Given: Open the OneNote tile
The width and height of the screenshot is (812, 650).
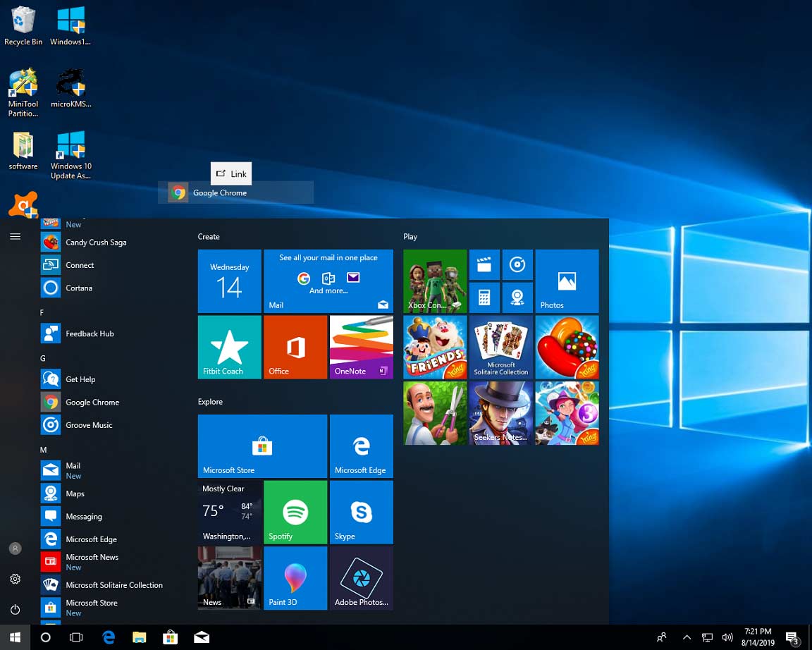Looking at the screenshot, I should [x=362, y=347].
